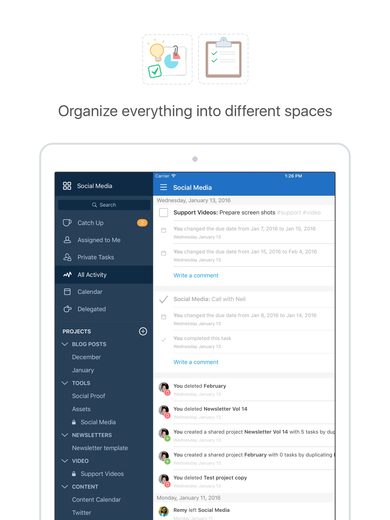Viewport: 390px width, 520px height.
Task: Click avatar beside created February project entry
Action: pos(164,457)
